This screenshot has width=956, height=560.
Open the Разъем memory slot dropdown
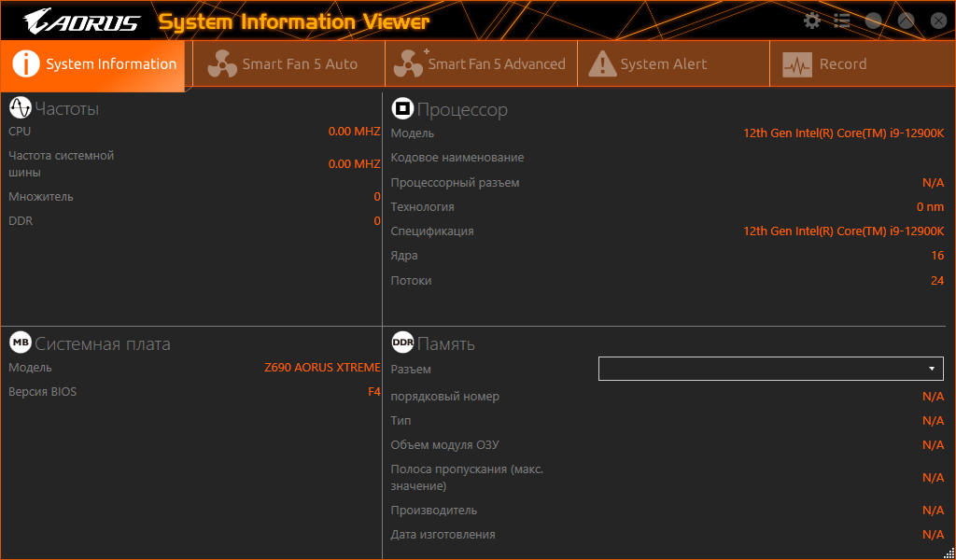click(x=770, y=369)
